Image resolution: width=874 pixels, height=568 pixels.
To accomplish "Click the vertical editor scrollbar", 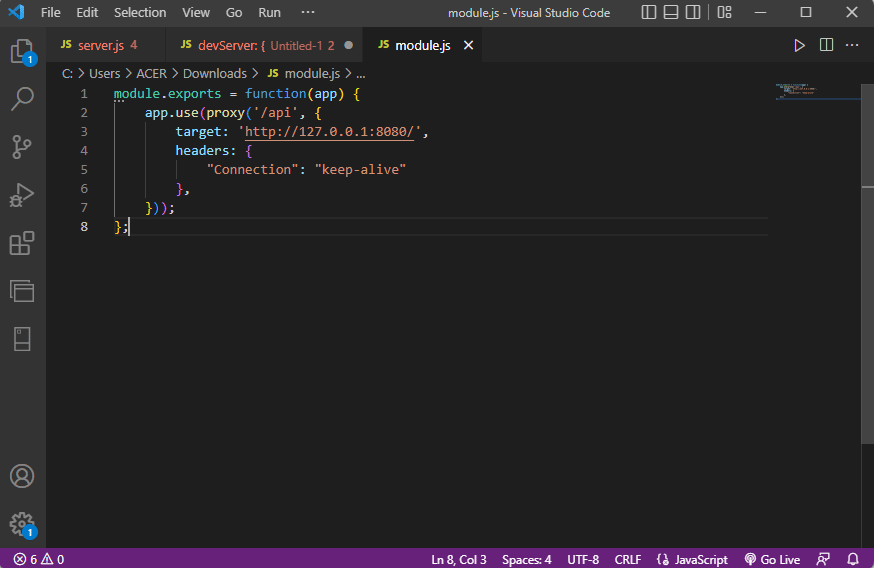I will [x=867, y=264].
